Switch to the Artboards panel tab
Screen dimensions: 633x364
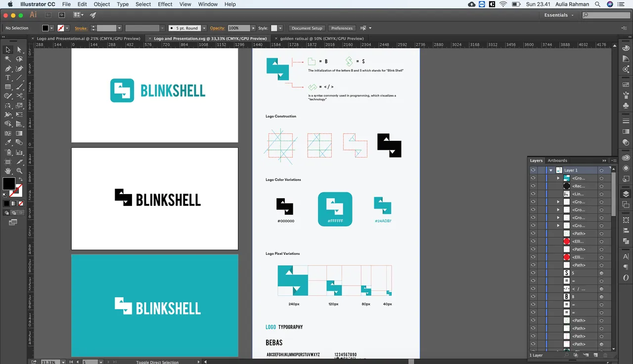[557, 161]
